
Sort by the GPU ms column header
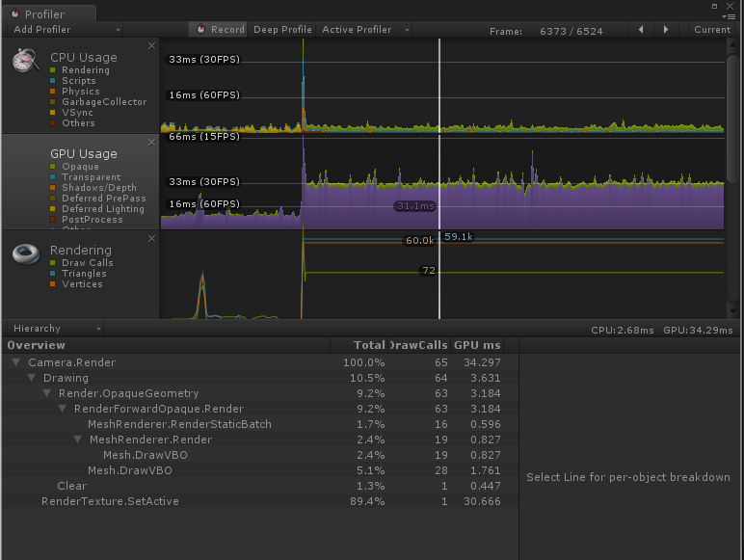pyautogui.click(x=478, y=345)
